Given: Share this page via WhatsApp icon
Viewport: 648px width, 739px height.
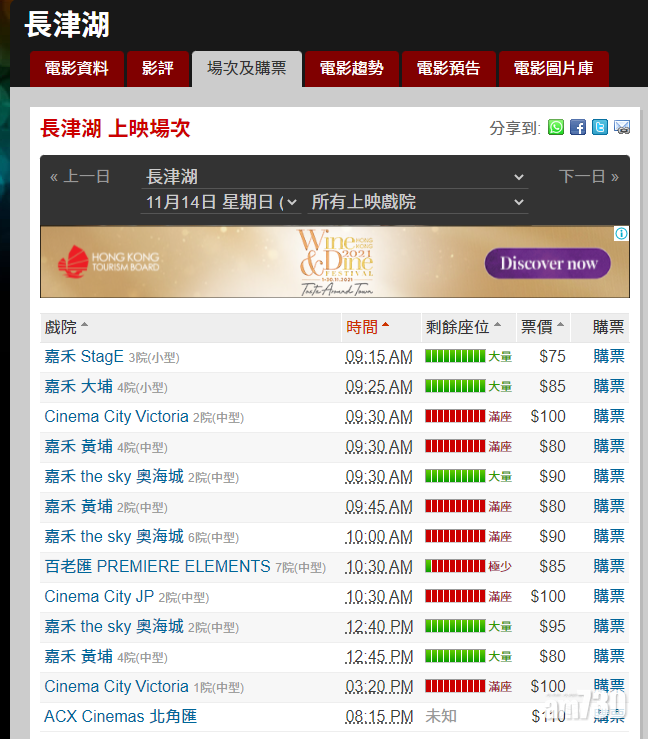Looking at the screenshot, I should (x=556, y=128).
